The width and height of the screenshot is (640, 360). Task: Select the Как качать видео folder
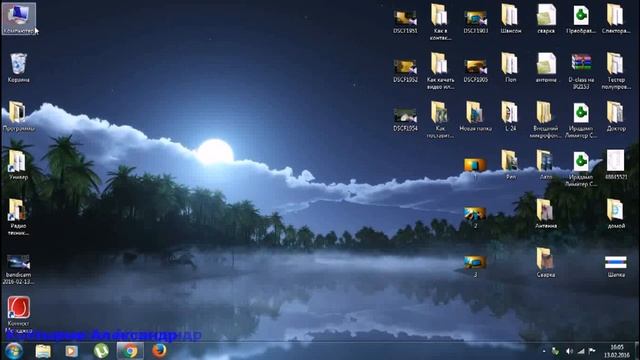440,71
